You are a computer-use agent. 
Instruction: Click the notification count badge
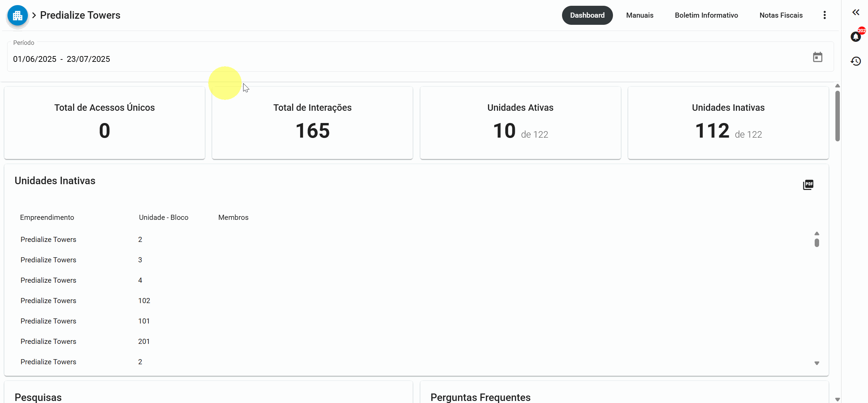click(x=862, y=31)
